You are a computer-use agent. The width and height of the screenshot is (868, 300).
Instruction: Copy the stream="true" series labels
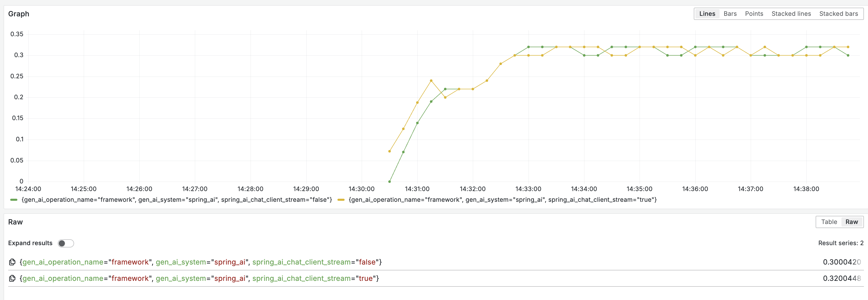12,279
